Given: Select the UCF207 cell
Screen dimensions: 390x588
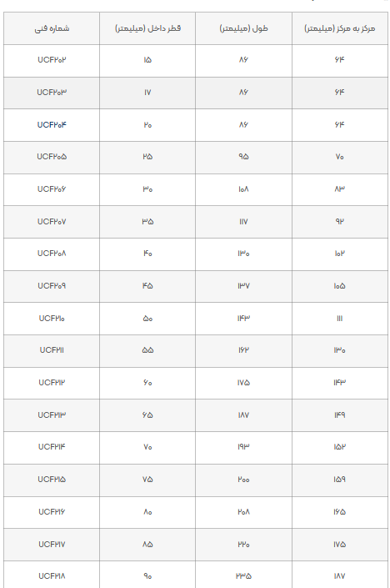Looking at the screenshot, I should tap(52, 222).
